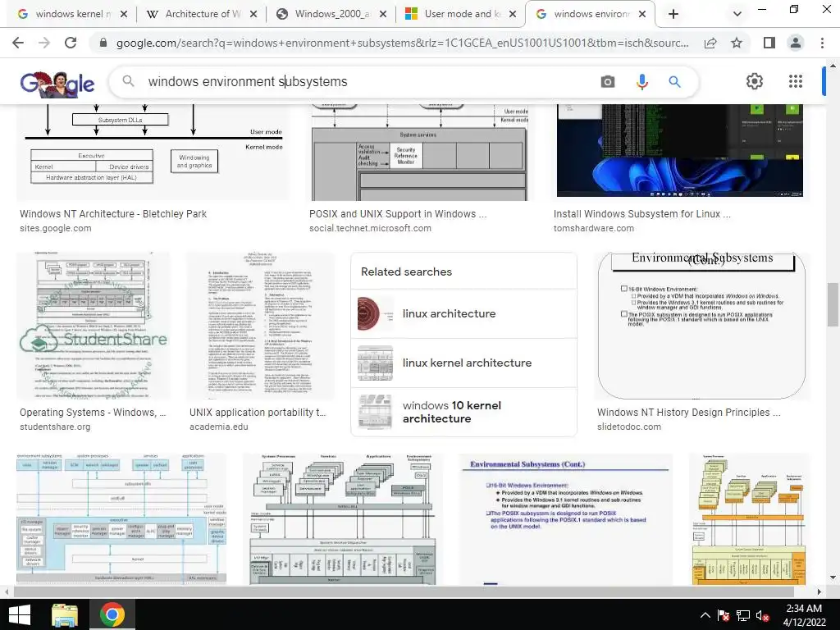Open Install Windows Subsystem for Linux image
This screenshot has width=840, height=630.
coord(681,151)
